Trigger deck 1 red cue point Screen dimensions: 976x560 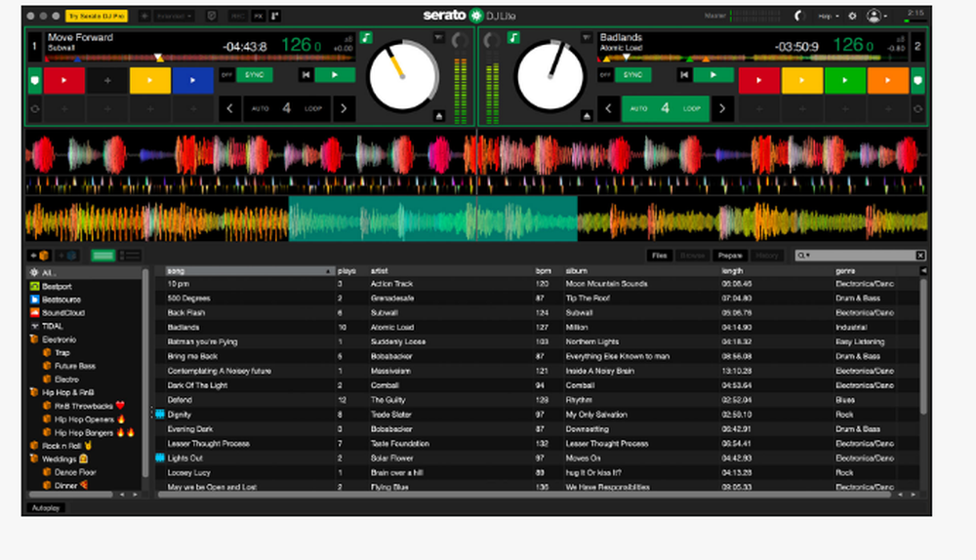click(x=64, y=81)
